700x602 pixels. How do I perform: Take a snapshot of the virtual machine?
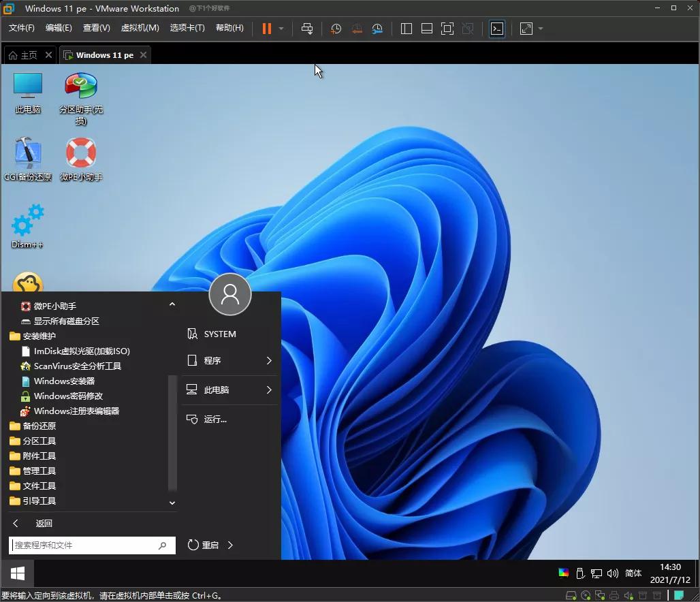click(335, 29)
